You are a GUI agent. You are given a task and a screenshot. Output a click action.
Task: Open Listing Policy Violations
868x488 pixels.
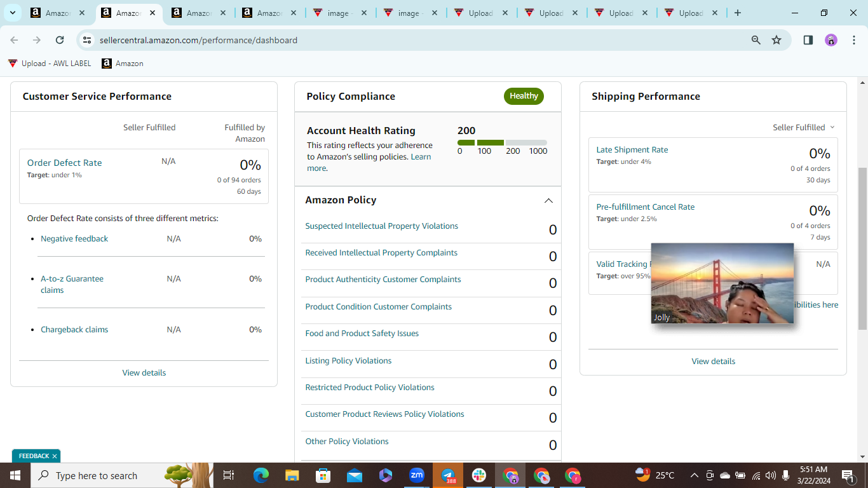(348, 361)
